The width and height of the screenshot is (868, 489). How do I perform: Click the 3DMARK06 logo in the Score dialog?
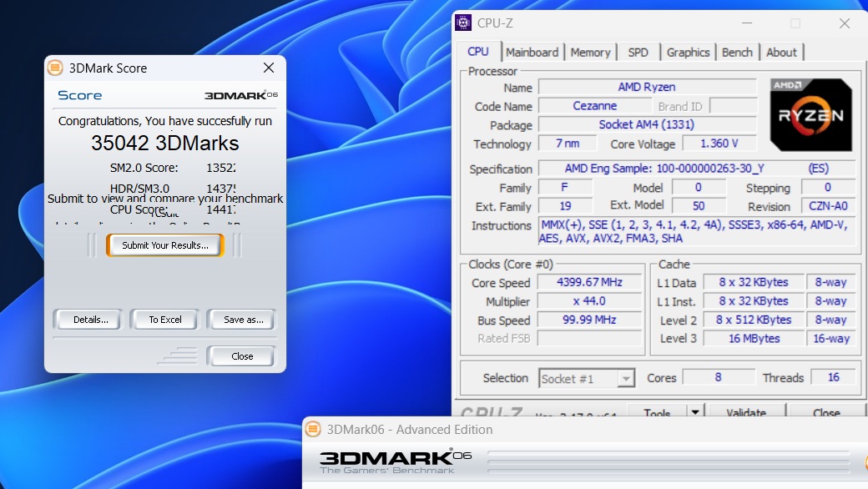click(x=241, y=95)
